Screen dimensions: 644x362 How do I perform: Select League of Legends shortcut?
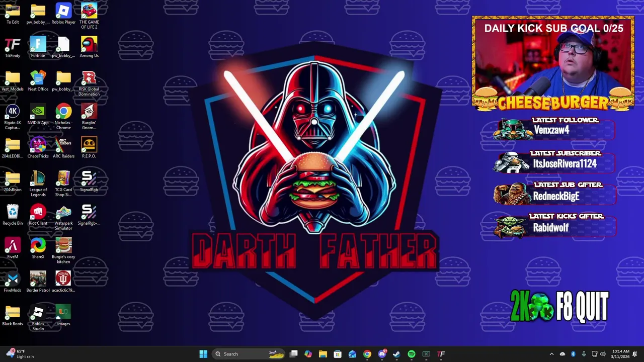38,184
